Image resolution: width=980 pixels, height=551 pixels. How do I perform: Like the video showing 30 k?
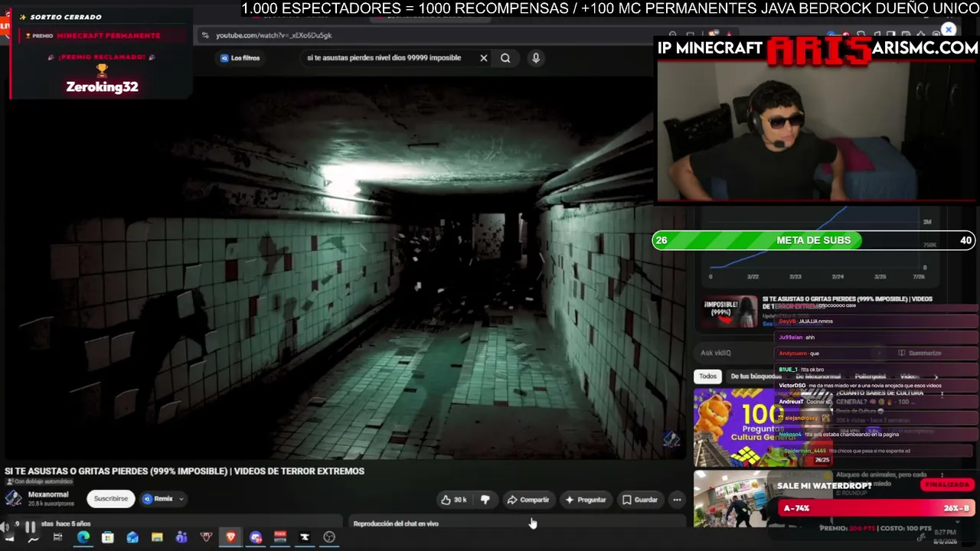tap(454, 500)
